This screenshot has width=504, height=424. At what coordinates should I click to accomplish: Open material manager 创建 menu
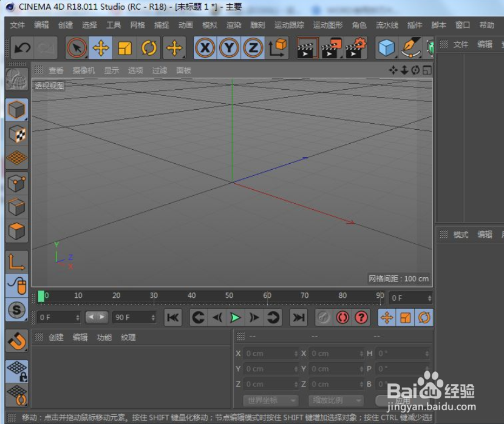click(56, 337)
